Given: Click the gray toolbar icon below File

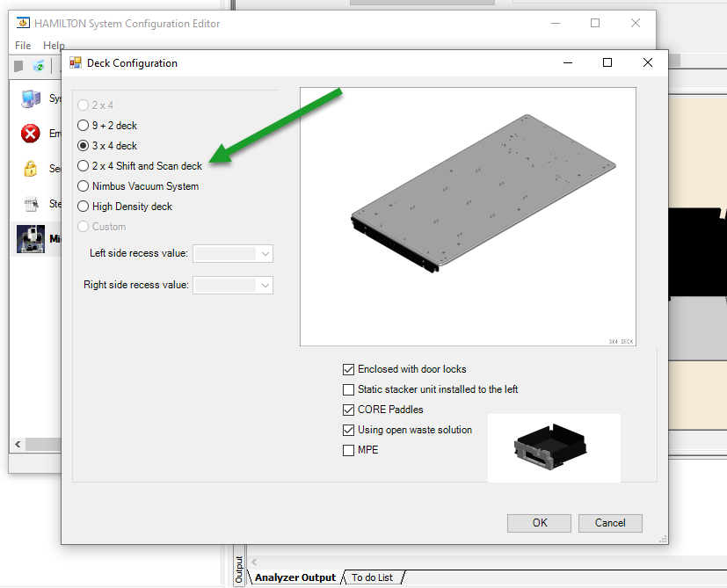Looking at the screenshot, I should click(x=18, y=66).
